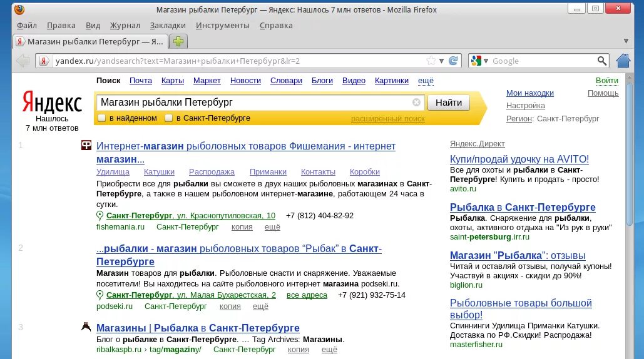The width and height of the screenshot is (644, 359).
Task: Open 'все адреса' link for podseki.ru
Action: (x=307, y=295)
